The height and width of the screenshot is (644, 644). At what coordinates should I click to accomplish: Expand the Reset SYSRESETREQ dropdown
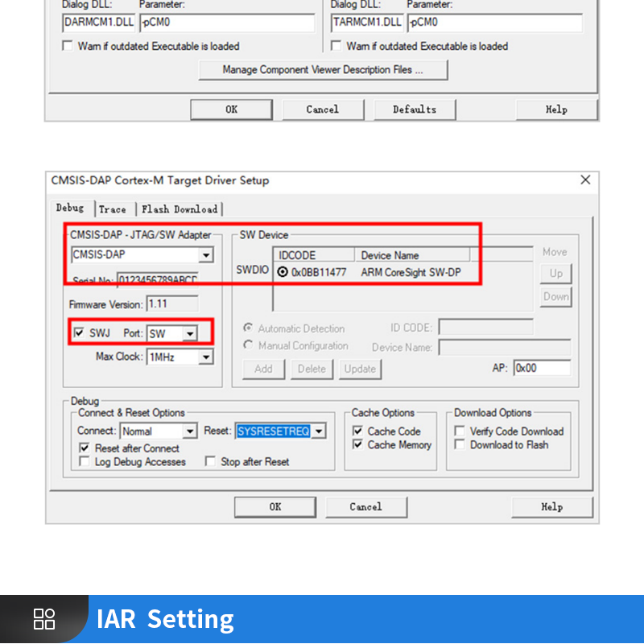(319, 431)
